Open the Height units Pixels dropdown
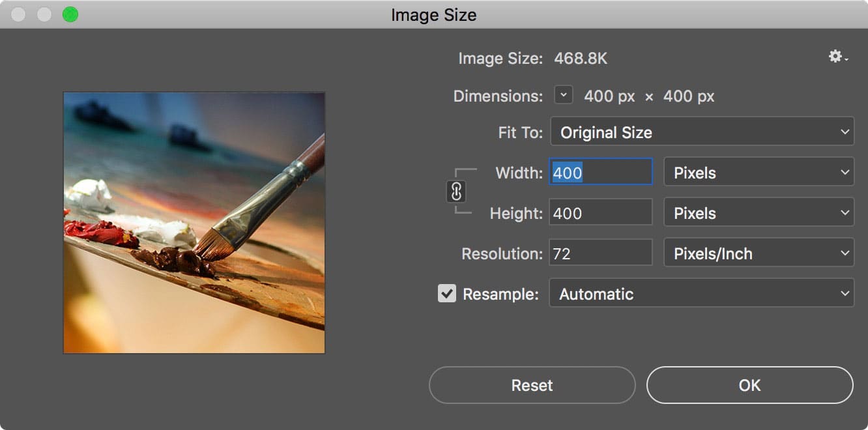 [x=759, y=213]
